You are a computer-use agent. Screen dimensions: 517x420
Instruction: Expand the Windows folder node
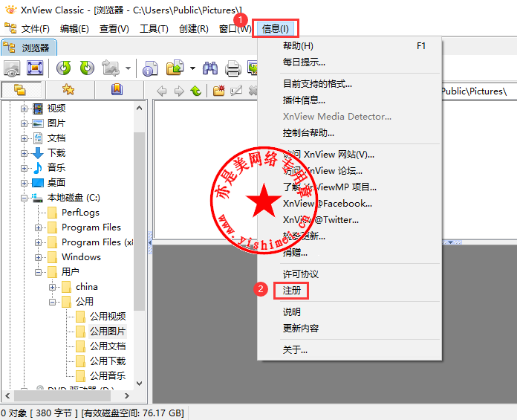coord(38,257)
